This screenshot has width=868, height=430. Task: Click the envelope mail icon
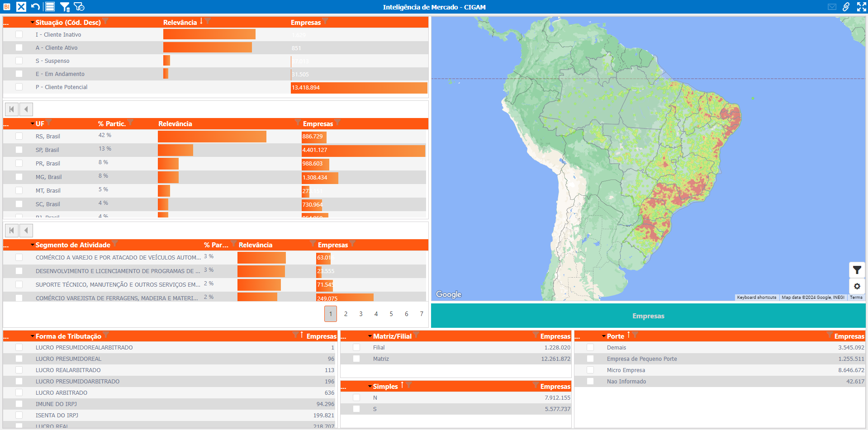[832, 7]
